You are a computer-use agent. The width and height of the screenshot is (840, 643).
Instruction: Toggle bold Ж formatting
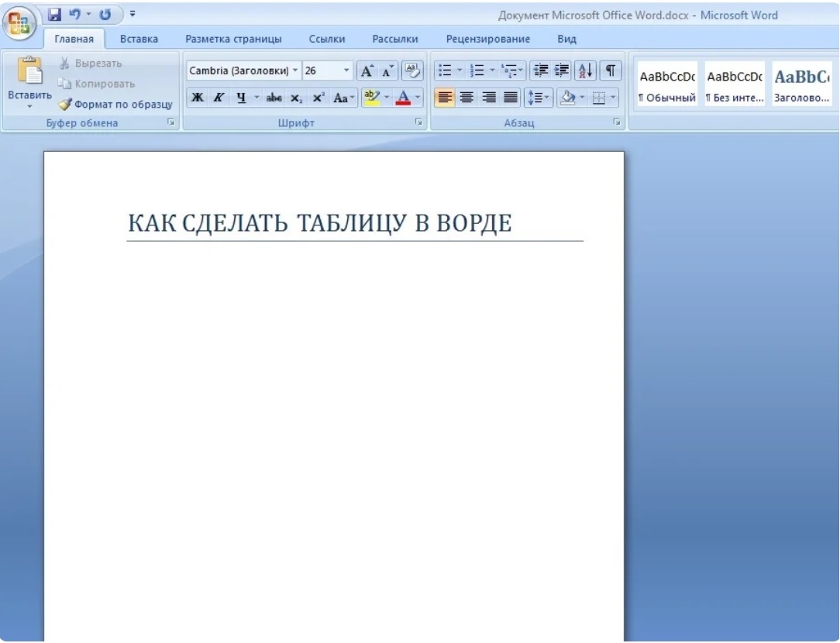(x=198, y=98)
